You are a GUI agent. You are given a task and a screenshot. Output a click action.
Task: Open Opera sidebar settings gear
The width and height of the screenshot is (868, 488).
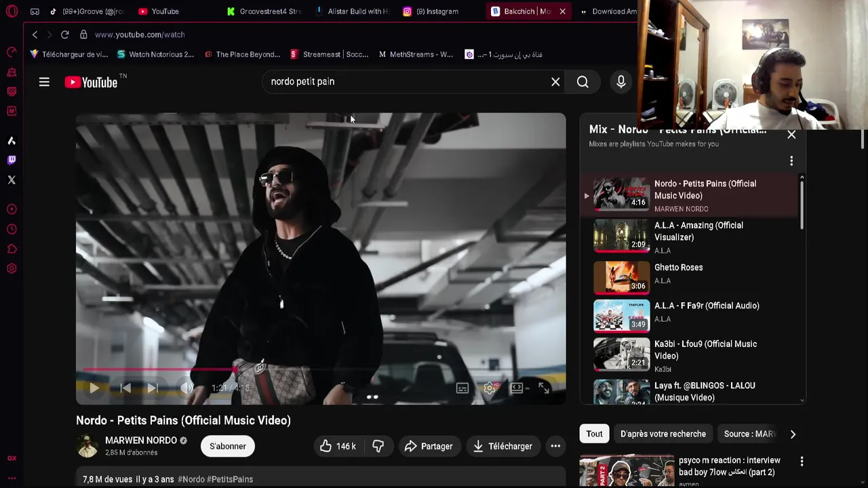pyautogui.click(x=12, y=268)
